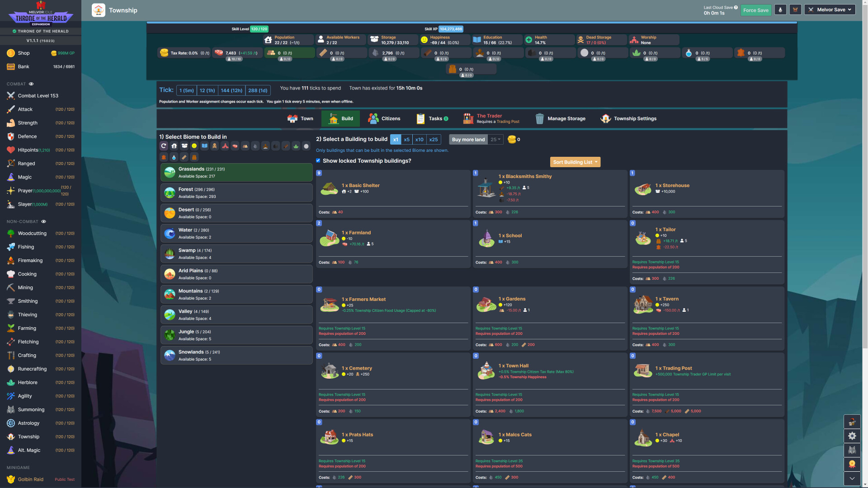Select the Forest biome

click(236, 193)
